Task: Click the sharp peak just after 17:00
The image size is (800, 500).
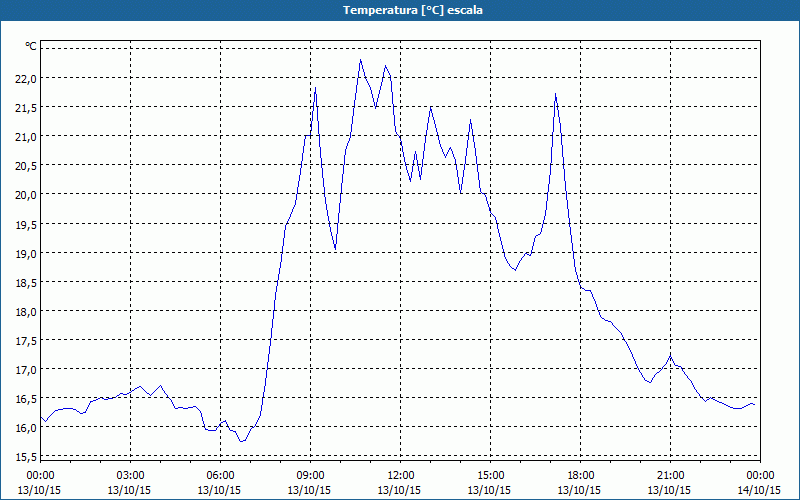Action: pos(555,94)
